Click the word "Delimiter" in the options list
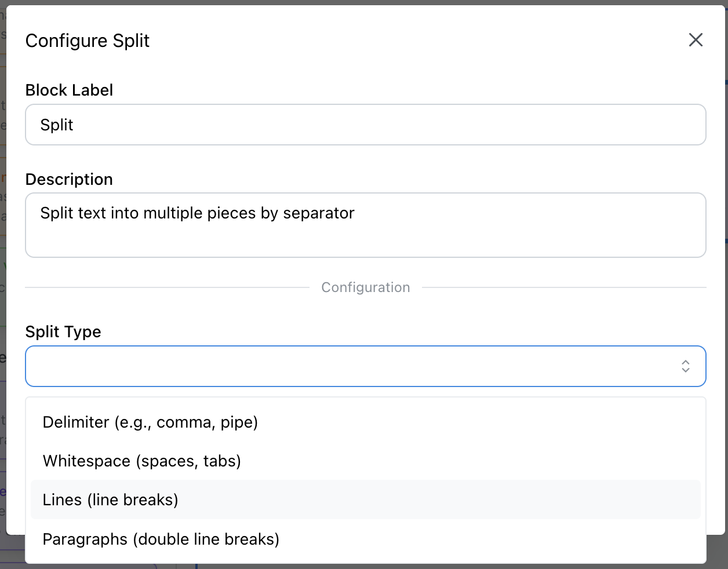Screen dimensions: 728x569 click(76, 422)
